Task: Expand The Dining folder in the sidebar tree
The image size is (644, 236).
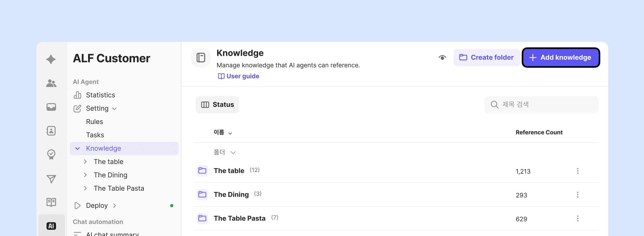Action: point(85,175)
